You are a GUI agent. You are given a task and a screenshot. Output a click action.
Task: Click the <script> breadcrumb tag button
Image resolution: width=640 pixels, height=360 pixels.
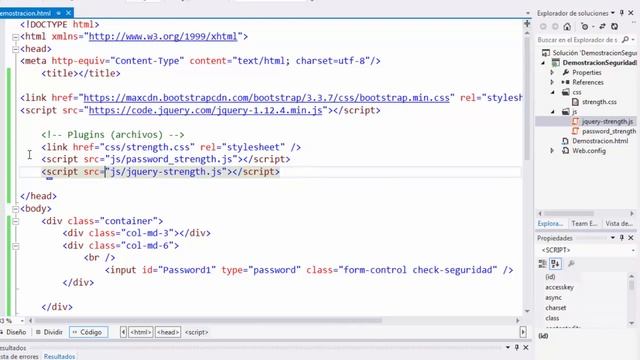[196, 332]
